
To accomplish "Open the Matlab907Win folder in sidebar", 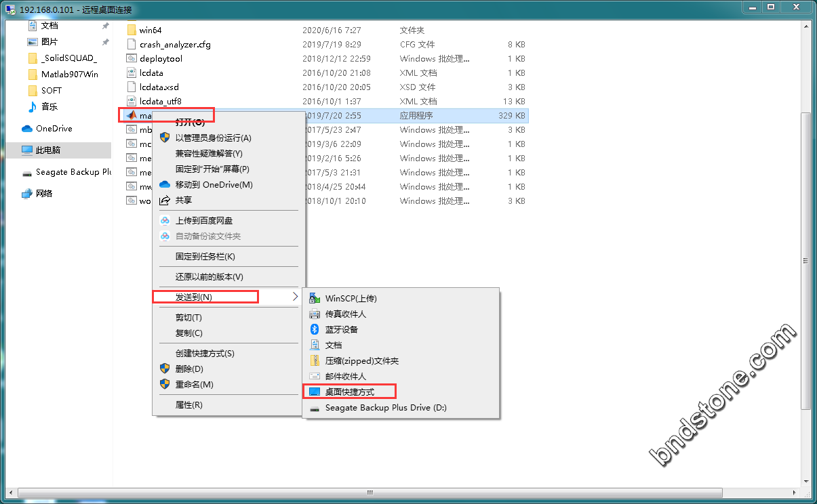I will (x=69, y=75).
